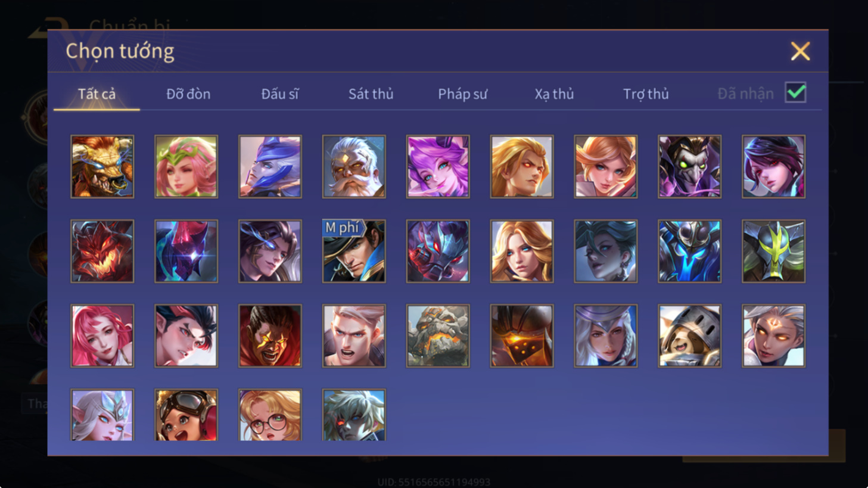Toggle the 'Đã nhận' checkbox
Screen dimensions: 868x488
click(x=796, y=93)
